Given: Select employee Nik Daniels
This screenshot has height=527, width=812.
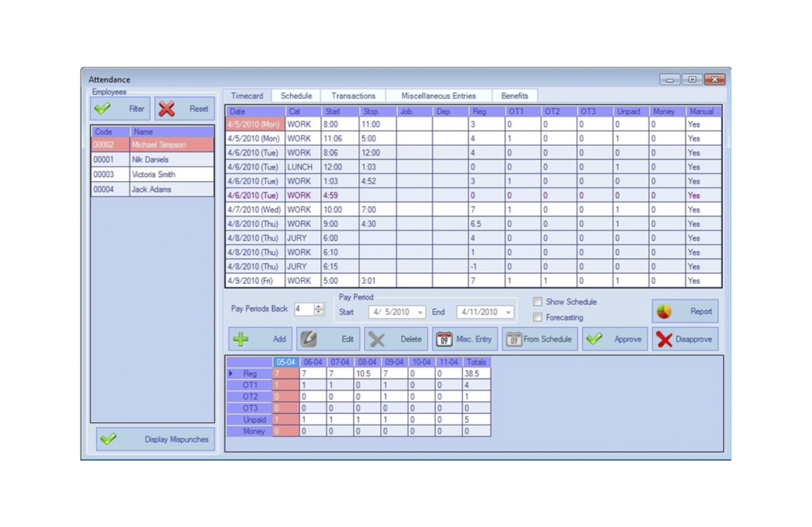Looking at the screenshot, I should tap(152, 159).
